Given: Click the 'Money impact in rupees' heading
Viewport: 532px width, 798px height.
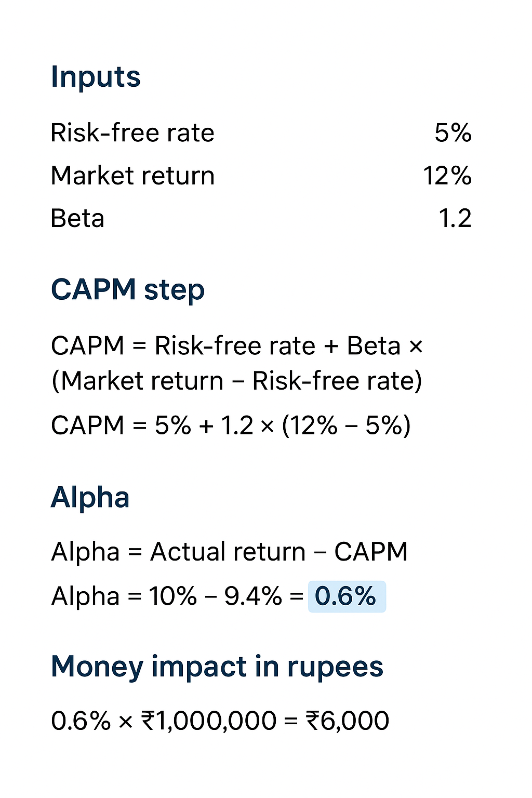Looking at the screenshot, I should 217,667.
